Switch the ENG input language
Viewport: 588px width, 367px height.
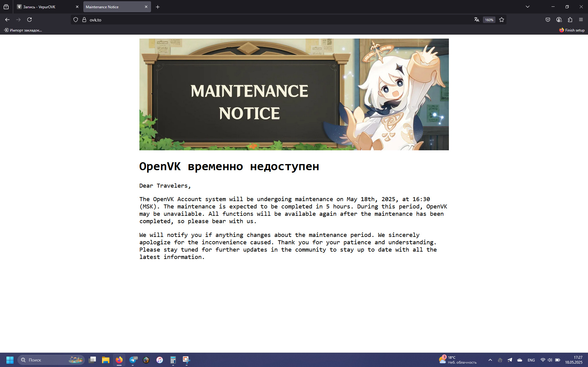click(x=531, y=360)
